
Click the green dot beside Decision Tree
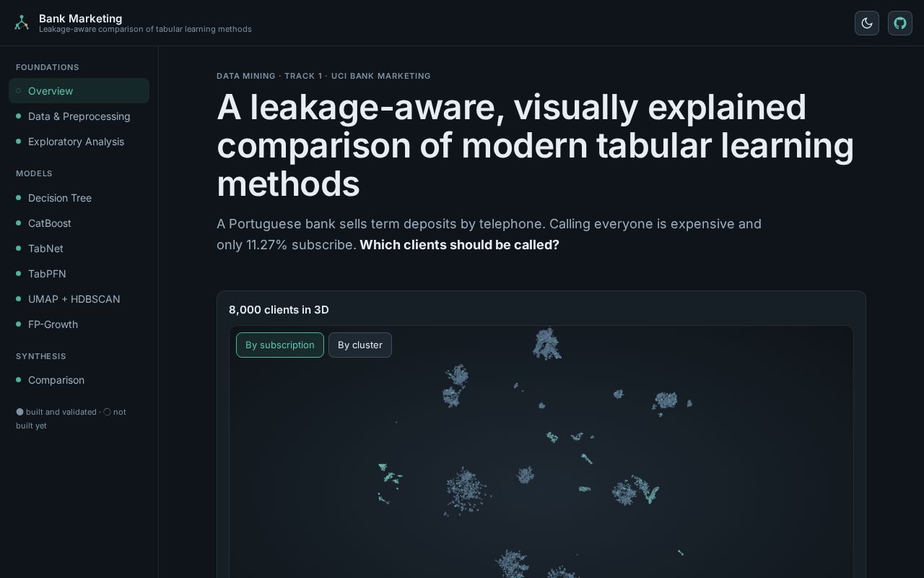[x=19, y=198]
